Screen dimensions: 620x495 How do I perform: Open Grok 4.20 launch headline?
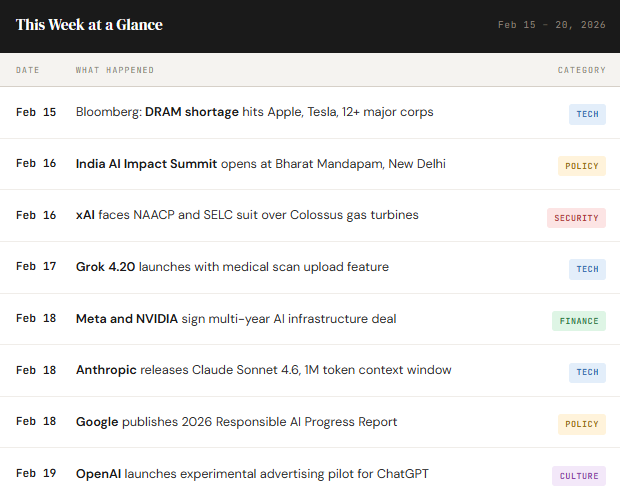point(232,267)
